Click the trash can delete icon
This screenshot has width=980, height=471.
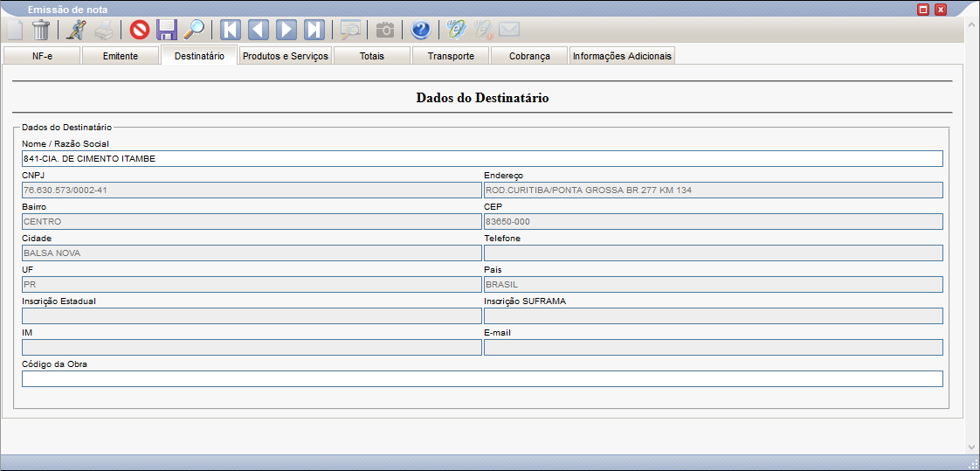coord(41,30)
